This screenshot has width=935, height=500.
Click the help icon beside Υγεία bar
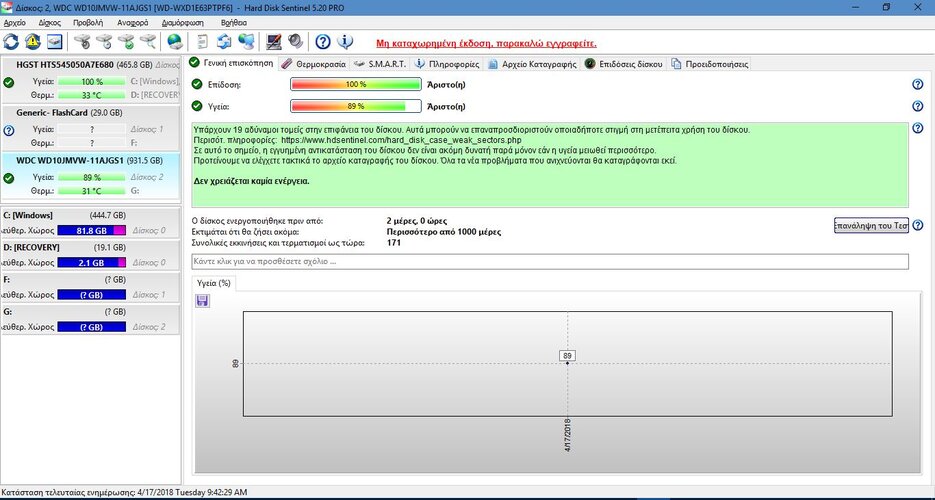(x=918, y=106)
